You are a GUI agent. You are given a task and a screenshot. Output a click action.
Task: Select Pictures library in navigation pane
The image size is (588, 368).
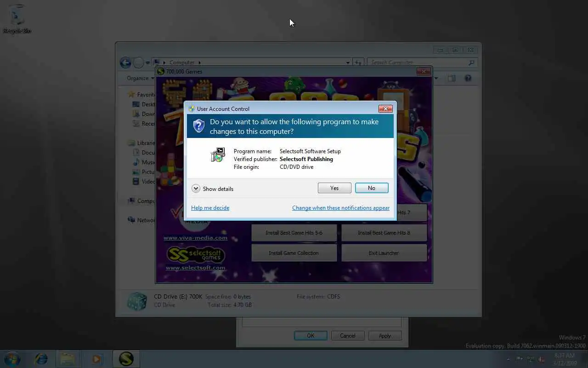(144, 172)
